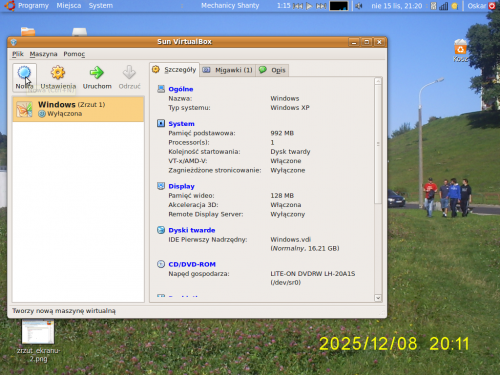Open the Maszyna menu
This screenshot has width=500, height=375.
click(x=43, y=54)
